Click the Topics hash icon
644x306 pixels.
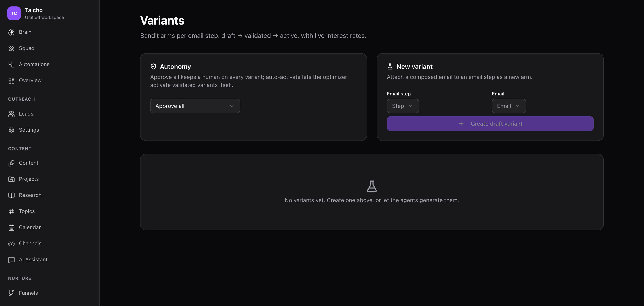click(11, 211)
